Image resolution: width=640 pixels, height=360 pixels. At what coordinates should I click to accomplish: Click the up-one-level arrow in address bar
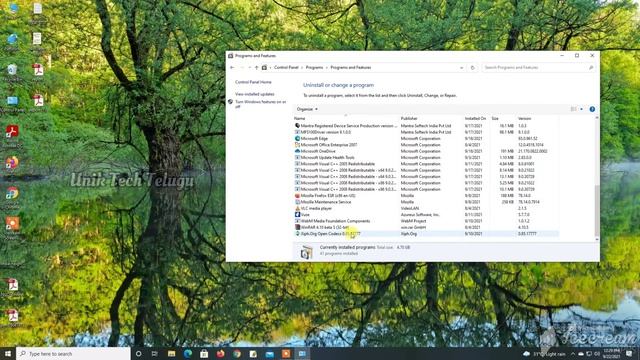256,68
